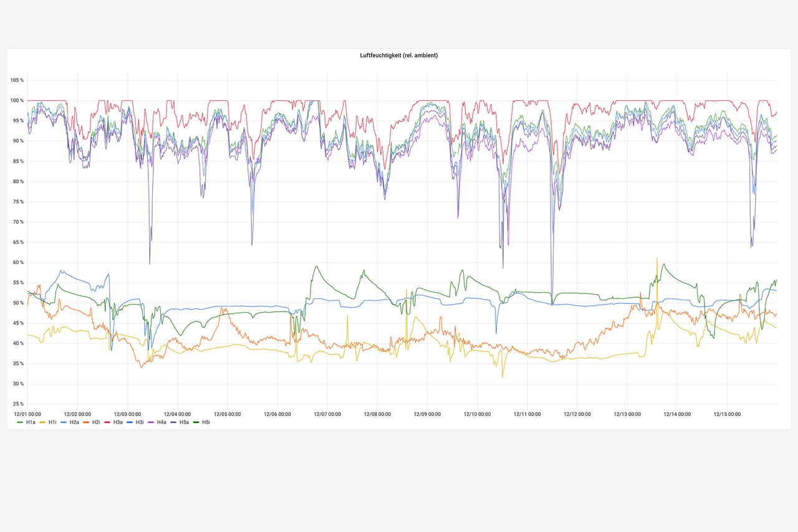Click the dark green H5i color swatch

click(195, 422)
